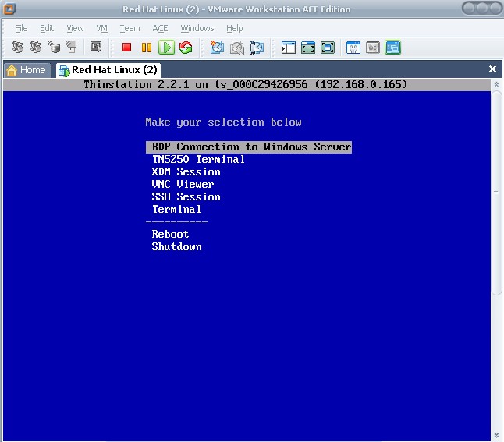Screen dimensions: 504x442
Task: Click the Revert to snapshot icon
Action: (x=237, y=48)
